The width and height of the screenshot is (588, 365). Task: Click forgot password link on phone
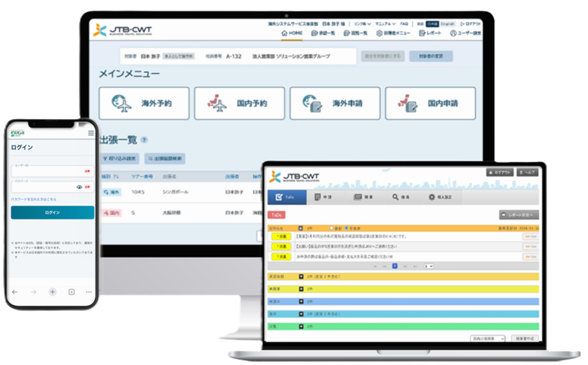click(34, 199)
